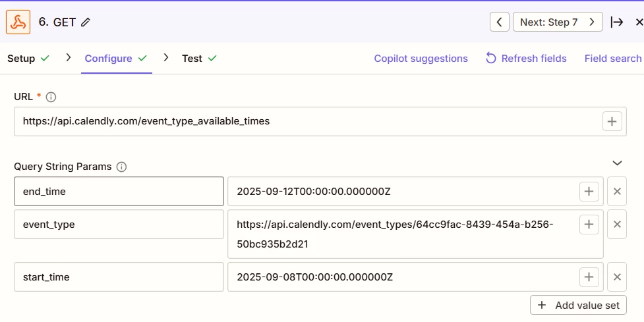
Task: Edit the end_time key field
Action: pos(119,191)
